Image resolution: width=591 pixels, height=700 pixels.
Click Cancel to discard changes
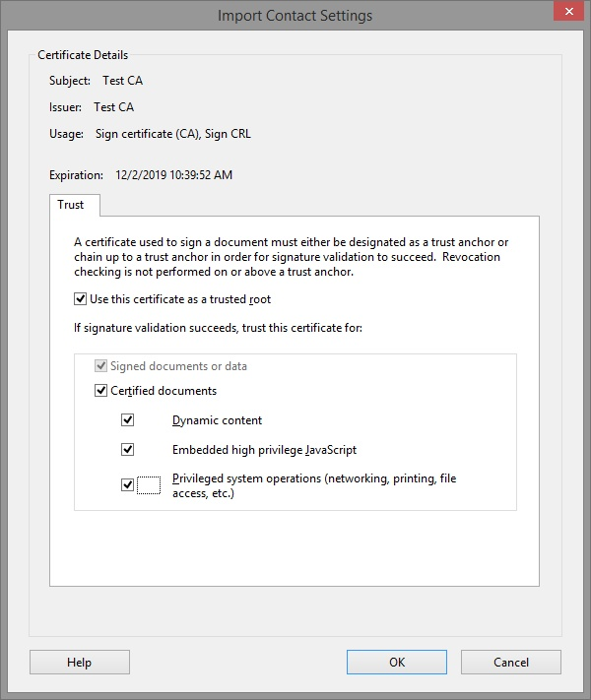511,662
